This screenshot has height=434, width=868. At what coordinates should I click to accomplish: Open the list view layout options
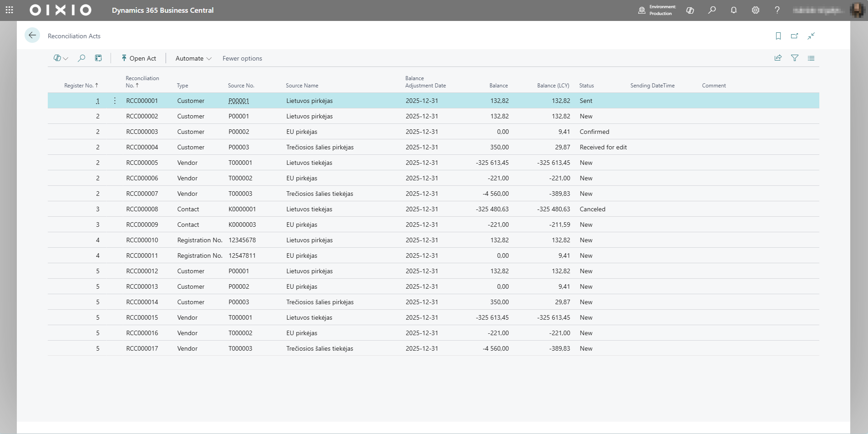(x=811, y=58)
